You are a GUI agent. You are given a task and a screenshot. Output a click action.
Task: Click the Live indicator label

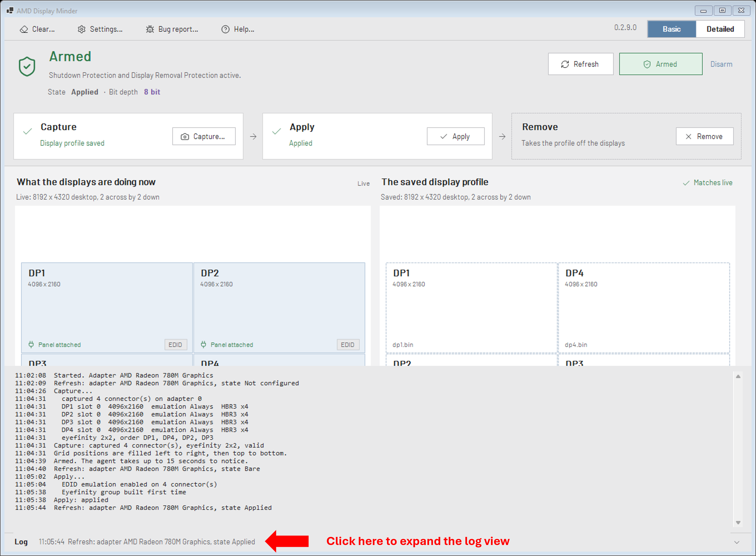(363, 184)
